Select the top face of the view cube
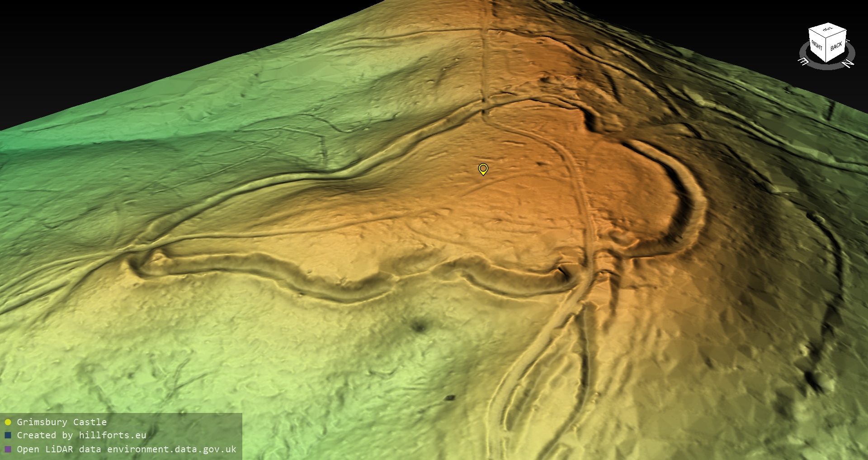This screenshot has width=868, height=460. pyautogui.click(x=827, y=31)
